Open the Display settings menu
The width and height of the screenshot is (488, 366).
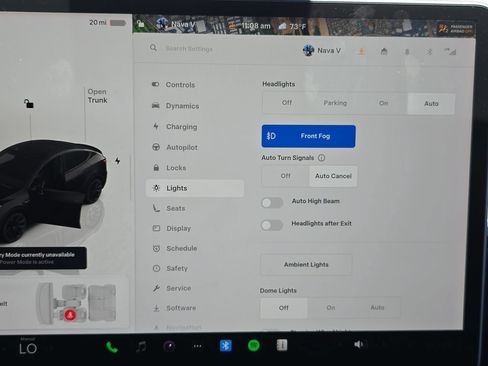(195, 228)
